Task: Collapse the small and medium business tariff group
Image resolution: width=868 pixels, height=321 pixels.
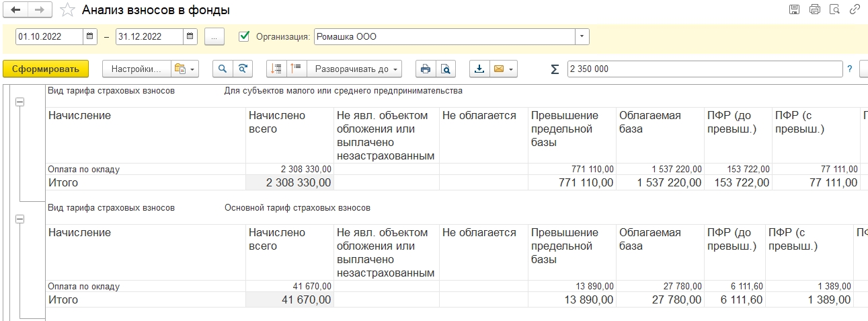Action: (x=19, y=102)
